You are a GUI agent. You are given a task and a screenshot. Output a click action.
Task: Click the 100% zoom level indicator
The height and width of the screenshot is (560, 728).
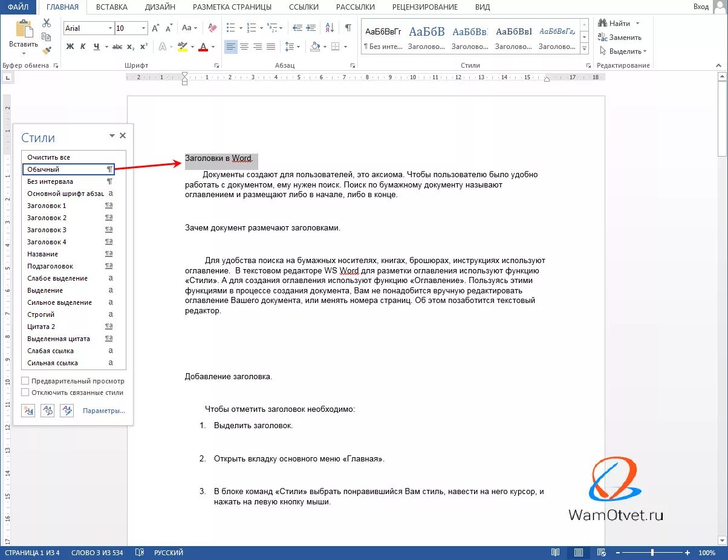point(707,553)
